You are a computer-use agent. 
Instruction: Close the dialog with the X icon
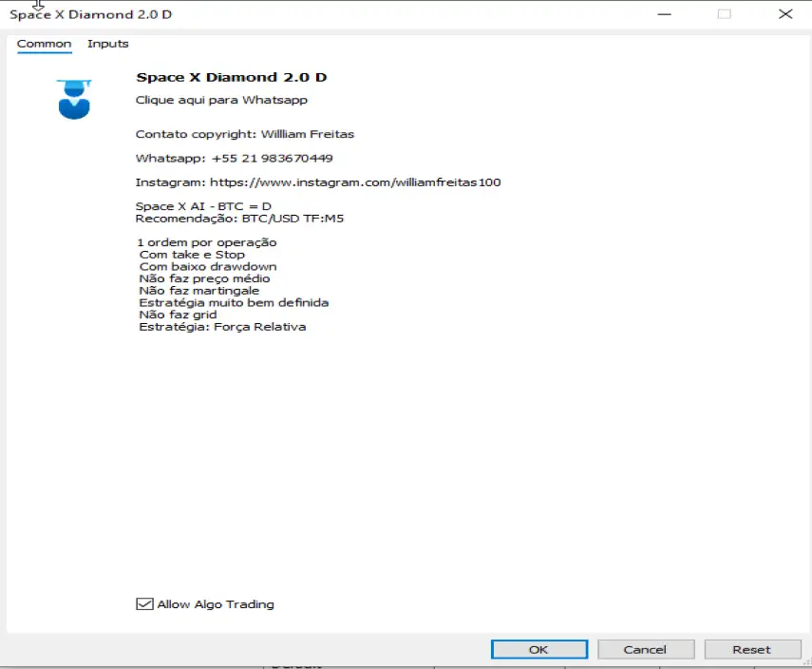pyautogui.click(x=785, y=14)
